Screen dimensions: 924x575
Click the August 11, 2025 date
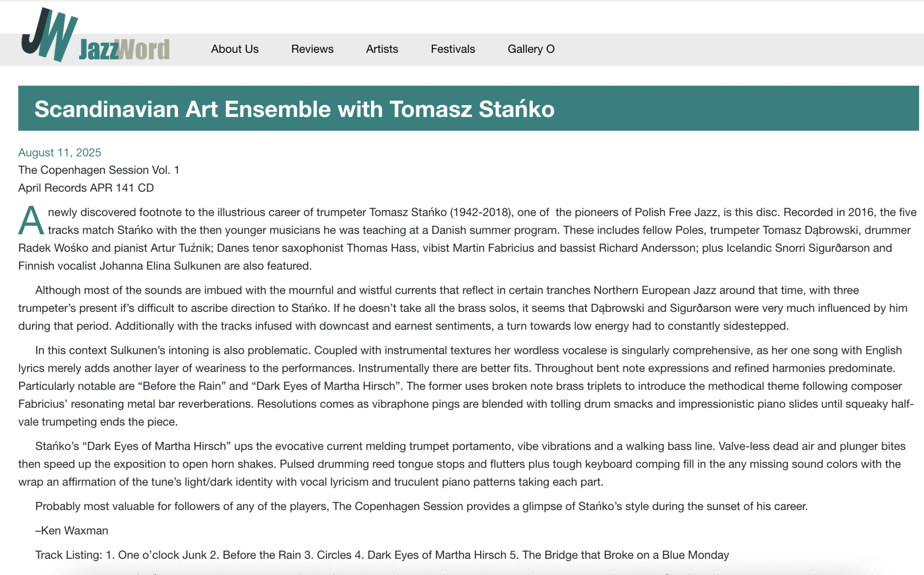click(60, 153)
